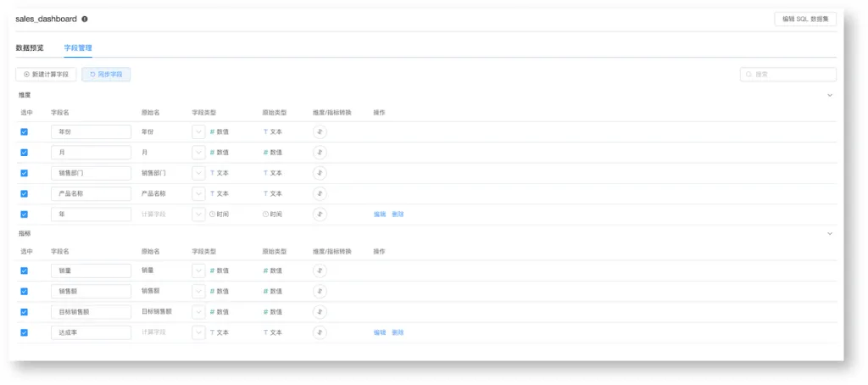The image size is (868, 385).
Task: Click convert icon for 产品名称 field
Action: (320, 194)
